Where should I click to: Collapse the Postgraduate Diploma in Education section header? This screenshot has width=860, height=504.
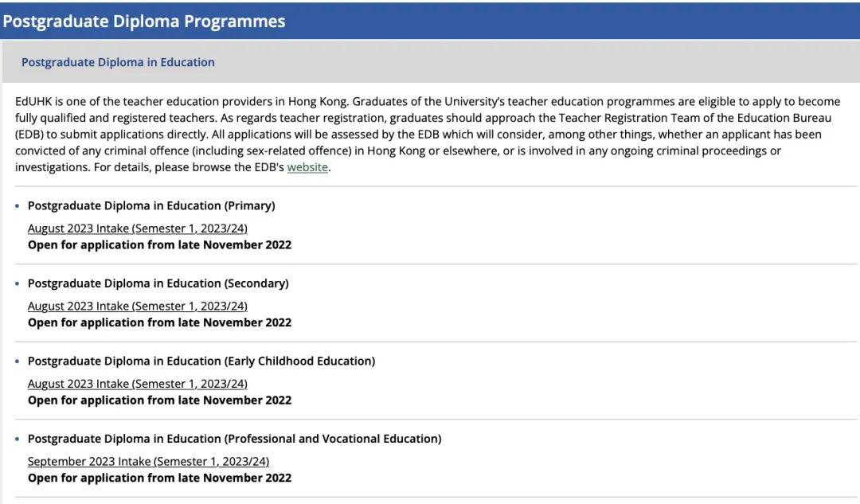point(431,62)
